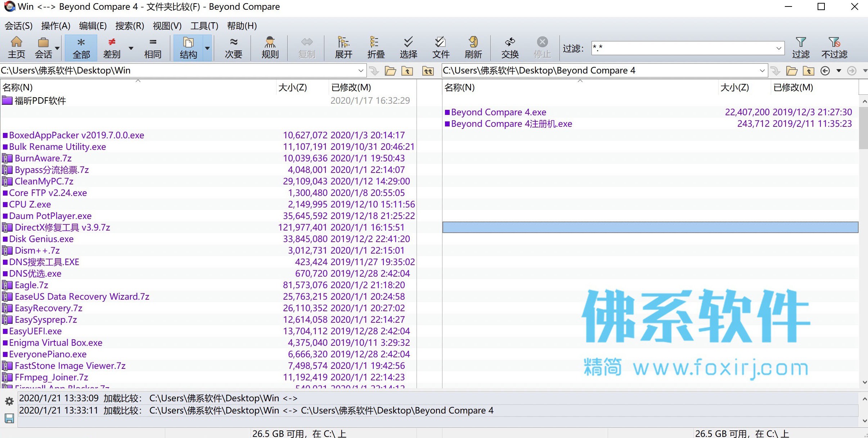Open the 编辑(E) menu

point(93,26)
